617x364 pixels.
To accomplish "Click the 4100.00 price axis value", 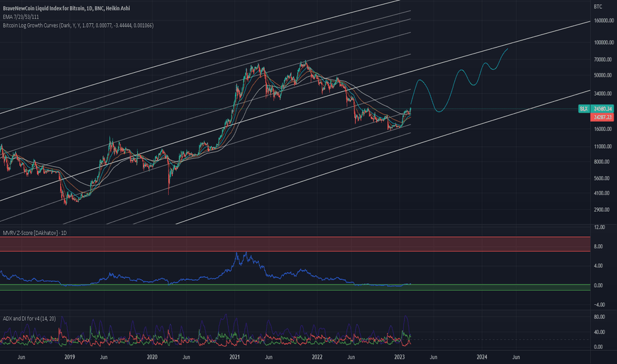I will [x=602, y=193].
